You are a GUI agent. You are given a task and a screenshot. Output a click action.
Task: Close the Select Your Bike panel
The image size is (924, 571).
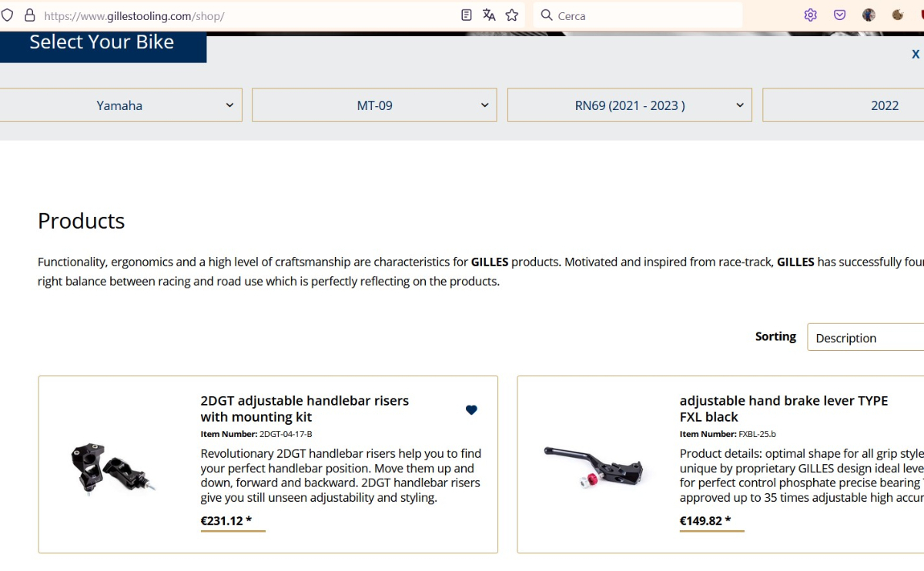pos(916,54)
